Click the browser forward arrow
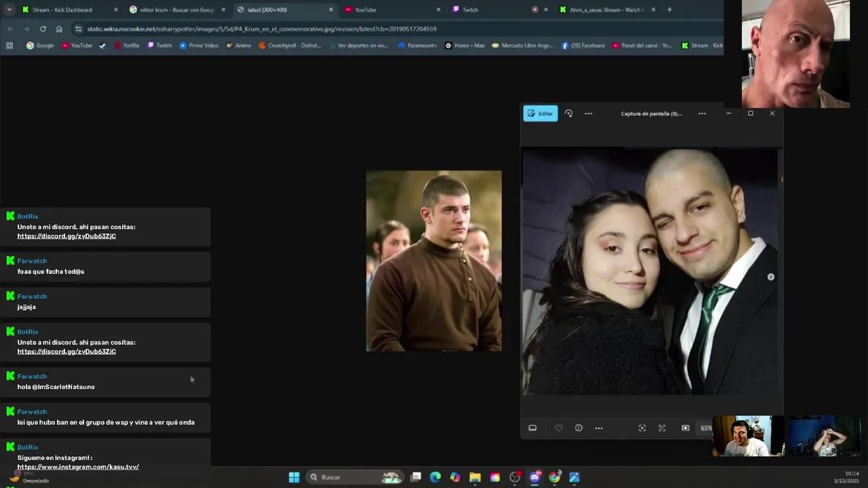Image resolution: width=868 pixels, height=488 pixels. 26,29
